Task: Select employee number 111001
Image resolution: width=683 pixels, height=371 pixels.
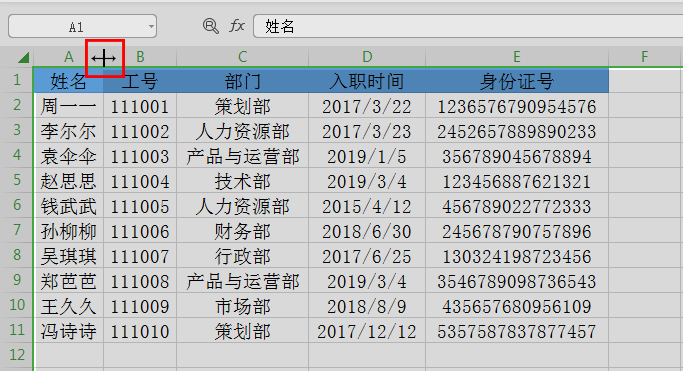Action: [x=140, y=106]
